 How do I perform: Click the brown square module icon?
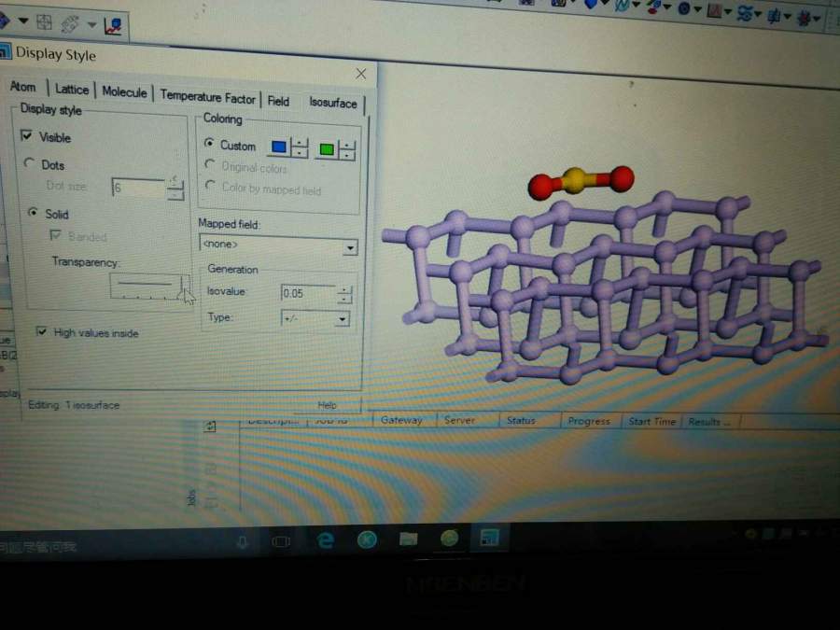pos(714,10)
